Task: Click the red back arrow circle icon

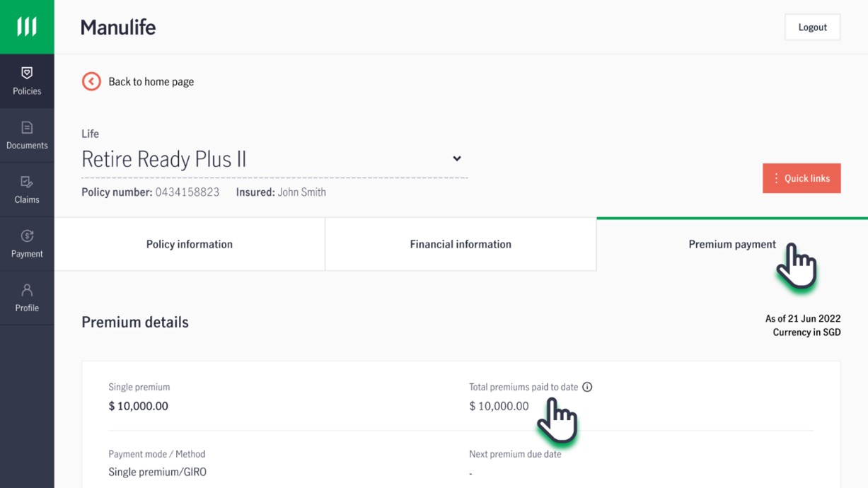Action: coord(91,81)
